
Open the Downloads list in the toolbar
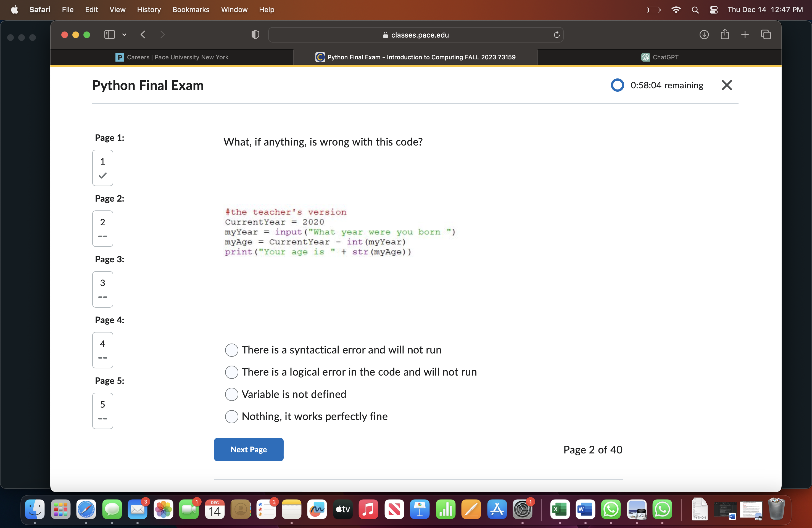pyautogui.click(x=704, y=35)
